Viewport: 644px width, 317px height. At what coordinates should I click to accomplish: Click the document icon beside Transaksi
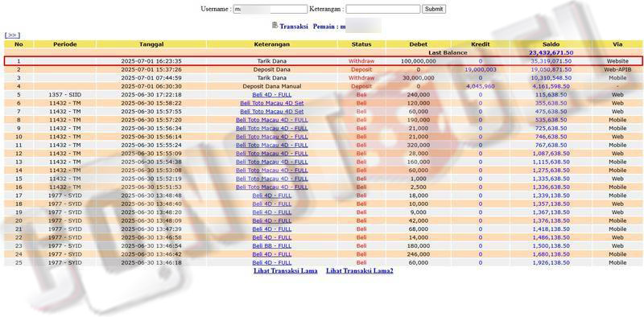275,26
